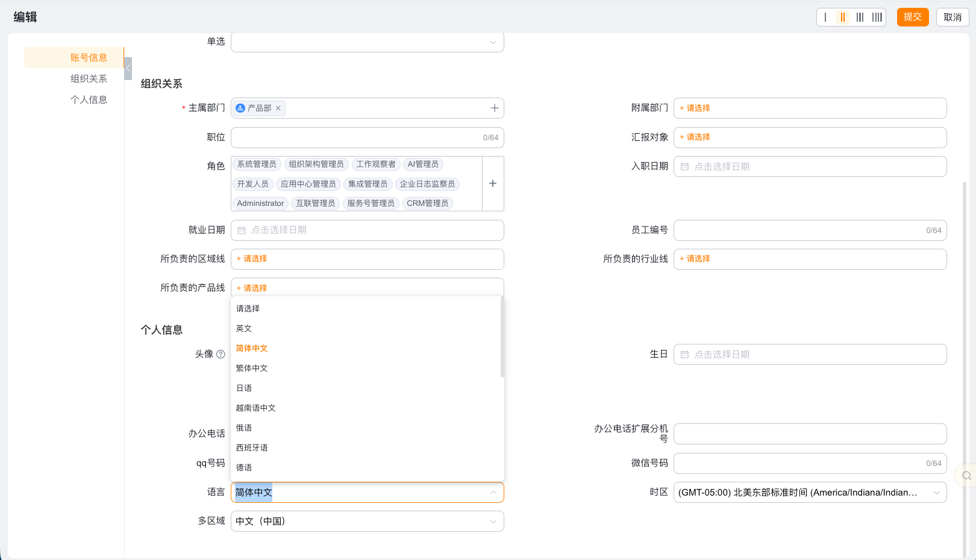Click the 应用中心管理员 role tag
The image size is (976, 560).
(x=308, y=184)
